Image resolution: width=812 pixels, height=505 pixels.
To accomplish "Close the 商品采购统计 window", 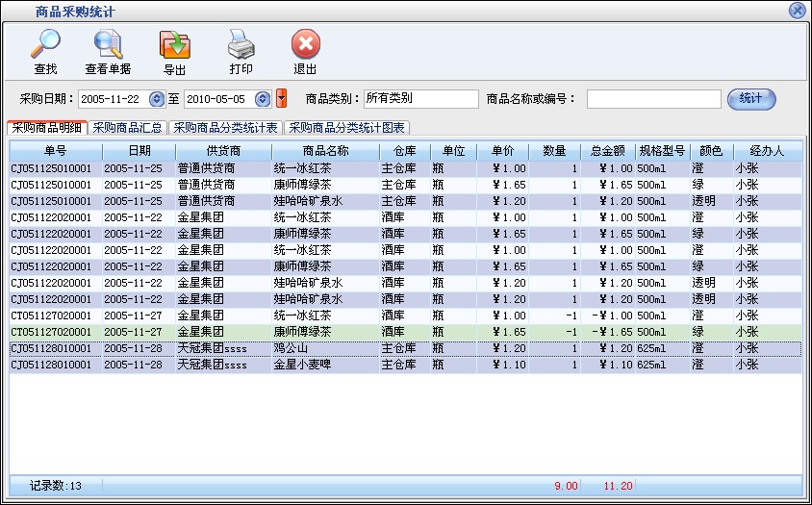I will (797, 11).
